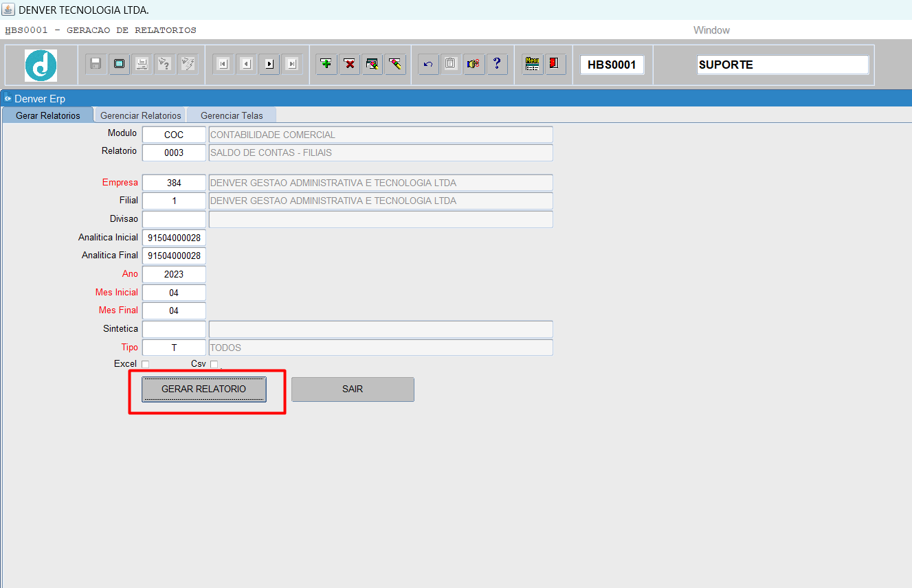Click the Filial code field

click(174, 201)
